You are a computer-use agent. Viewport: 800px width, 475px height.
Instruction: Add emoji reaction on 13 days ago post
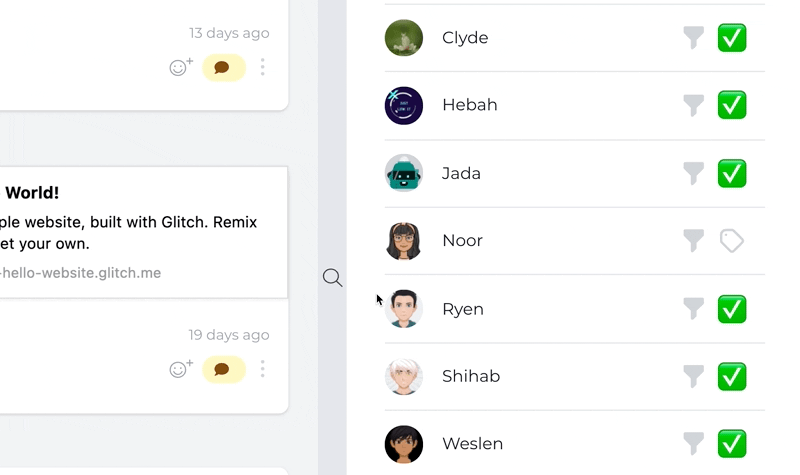[180, 68]
